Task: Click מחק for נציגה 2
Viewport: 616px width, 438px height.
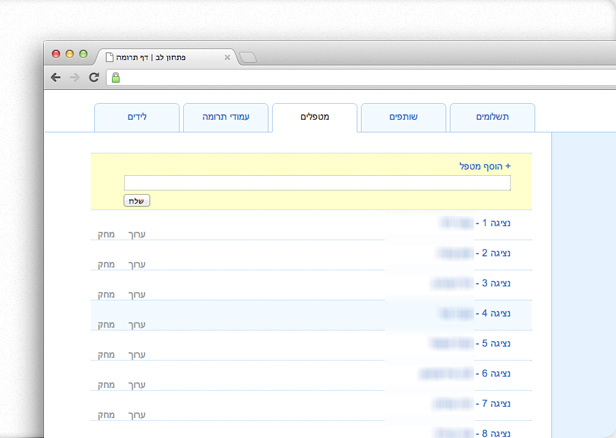Action: [106, 265]
